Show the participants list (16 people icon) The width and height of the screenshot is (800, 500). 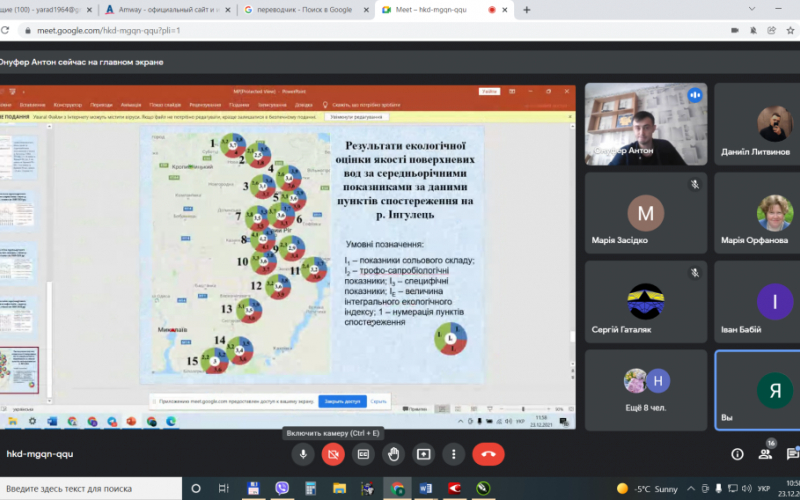click(765, 454)
